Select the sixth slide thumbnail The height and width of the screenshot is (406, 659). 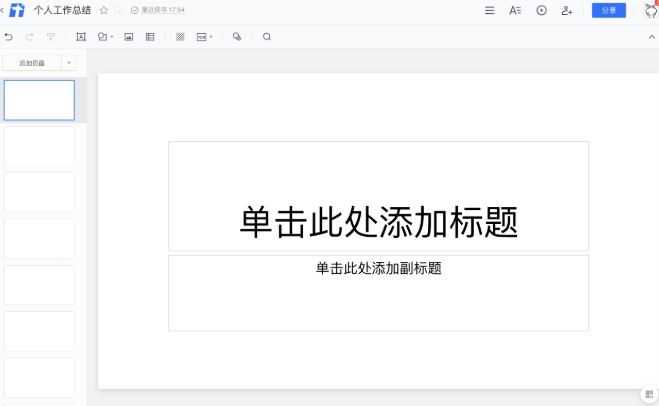[40, 331]
